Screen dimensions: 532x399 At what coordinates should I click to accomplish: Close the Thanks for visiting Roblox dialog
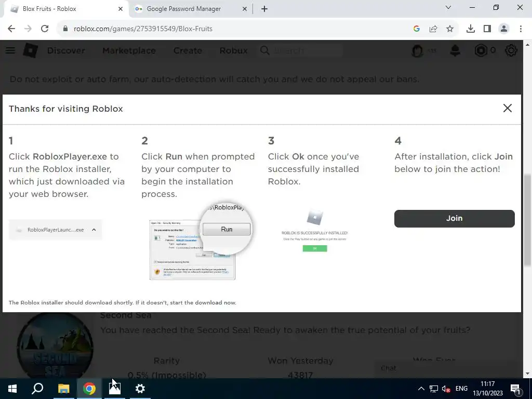pyautogui.click(x=507, y=108)
